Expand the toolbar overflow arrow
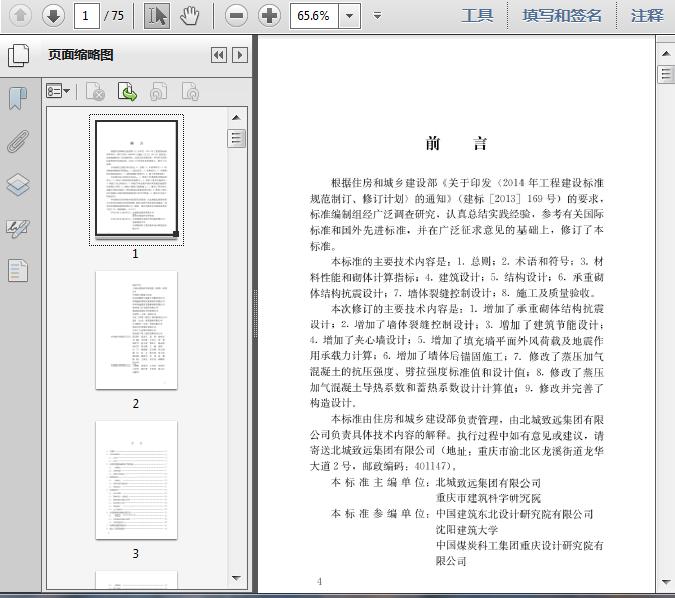The width and height of the screenshot is (675, 598). click(377, 15)
